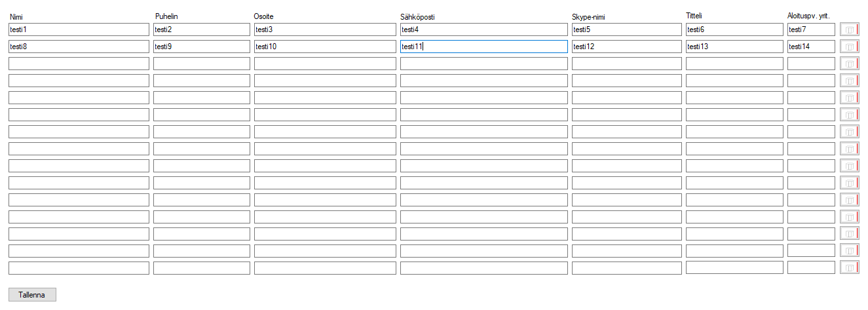Viewport: 868px width, 310px height.
Task: Select the Puhelin field containing testi9
Action: [x=202, y=47]
